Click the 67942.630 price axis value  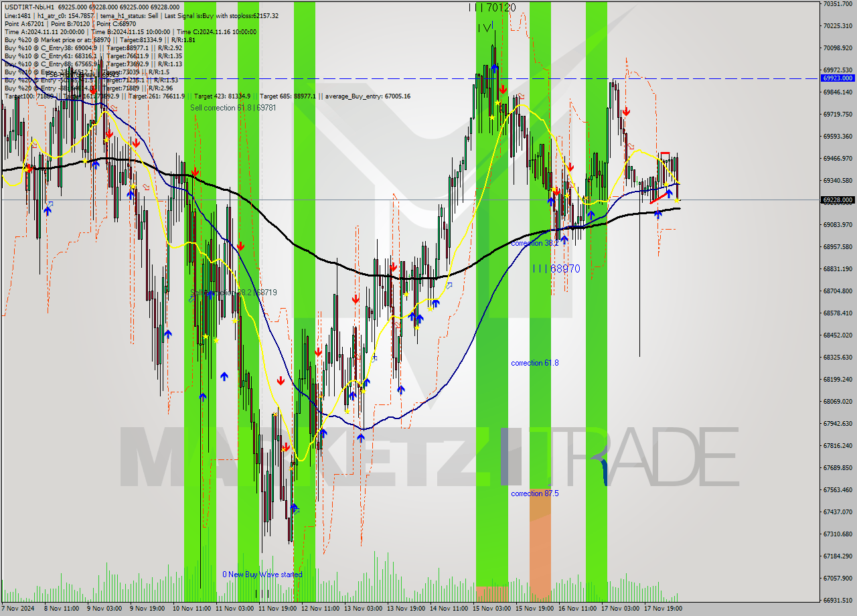click(838, 423)
